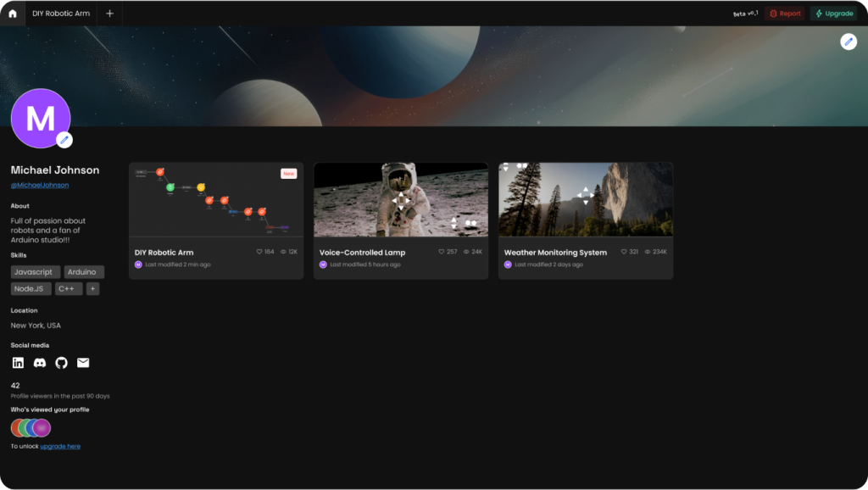Click the Home icon in top bar
Screen dimensions: 868x490
click(12, 14)
